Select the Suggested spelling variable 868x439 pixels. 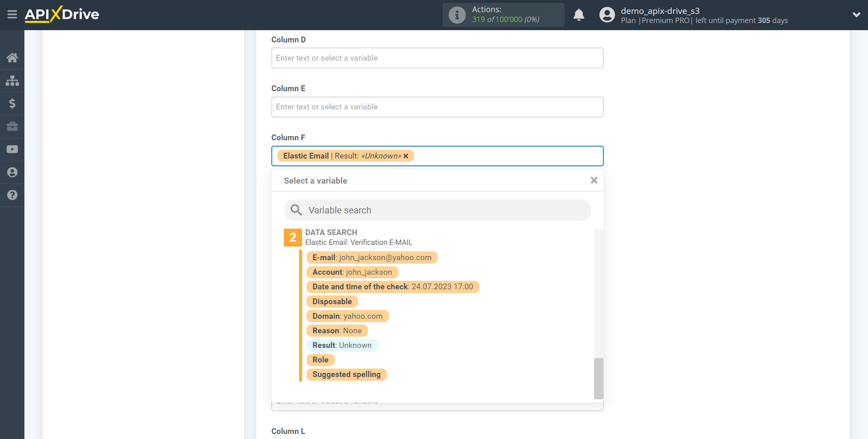(x=347, y=374)
